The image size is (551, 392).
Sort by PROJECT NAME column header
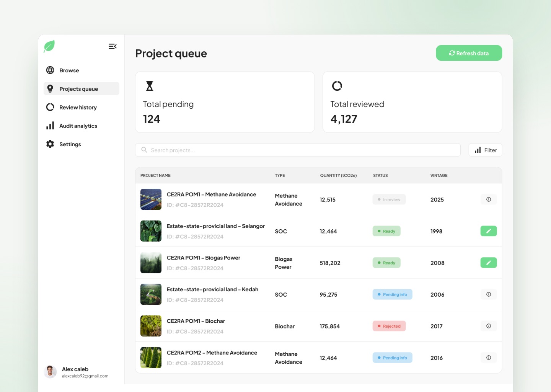coord(155,175)
